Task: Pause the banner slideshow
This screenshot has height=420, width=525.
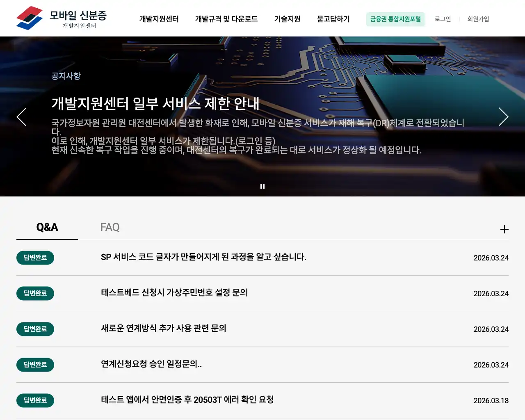Action: [x=262, y=186]
